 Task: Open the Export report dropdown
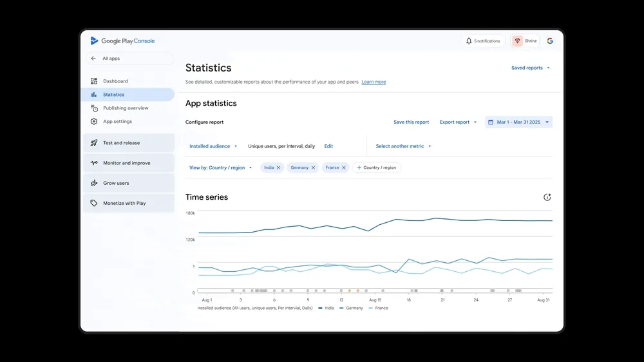458,122
